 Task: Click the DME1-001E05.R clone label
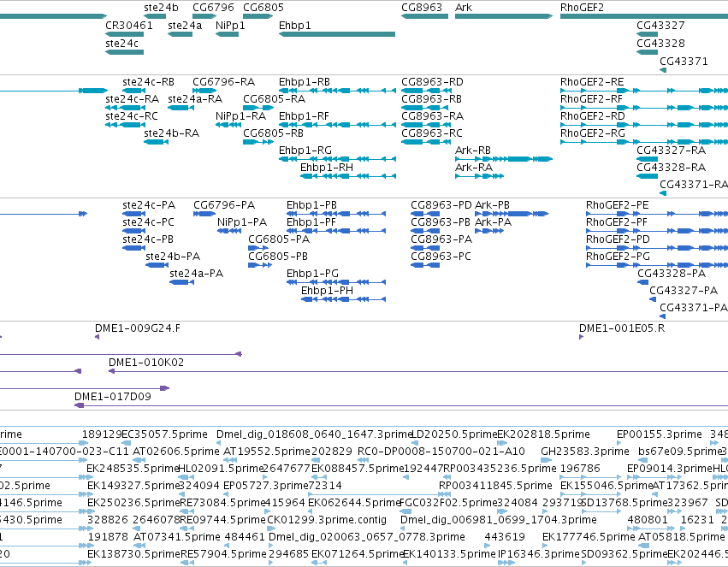click(x=622, y=328)
